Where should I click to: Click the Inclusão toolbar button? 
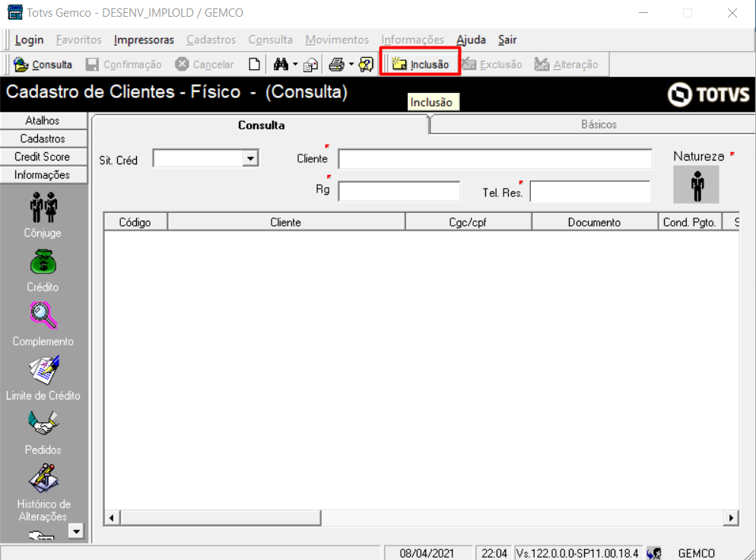420,64
